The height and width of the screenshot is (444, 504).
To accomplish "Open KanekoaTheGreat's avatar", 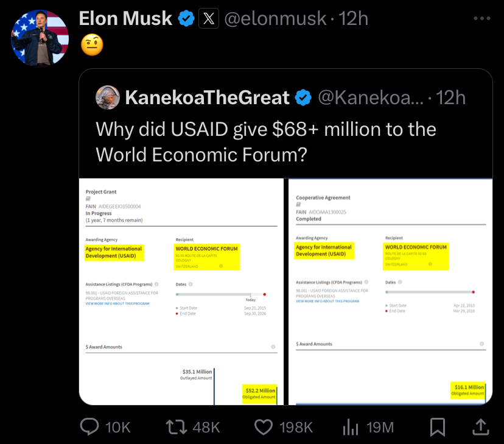I will (x=108, y=97).
